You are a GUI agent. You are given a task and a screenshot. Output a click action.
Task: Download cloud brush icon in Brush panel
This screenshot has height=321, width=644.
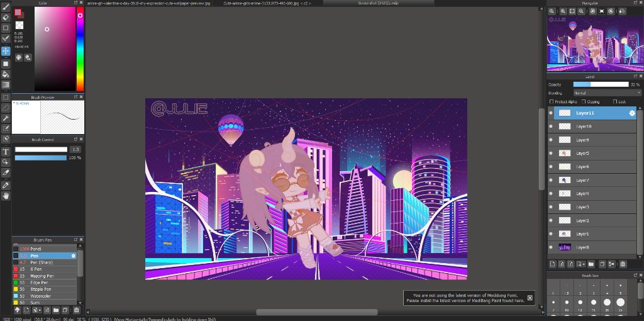17,310
